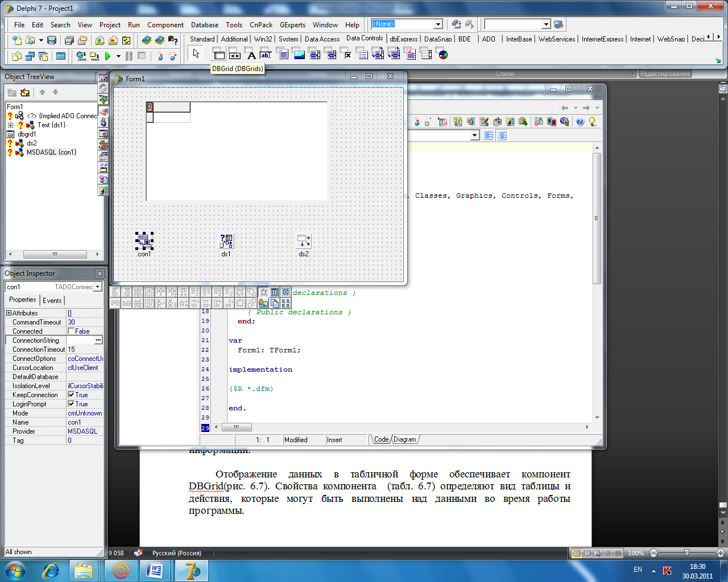Open the dropdown arrow next to Open icon
This screenshot has width=728, height=582.
pos(41,40)
